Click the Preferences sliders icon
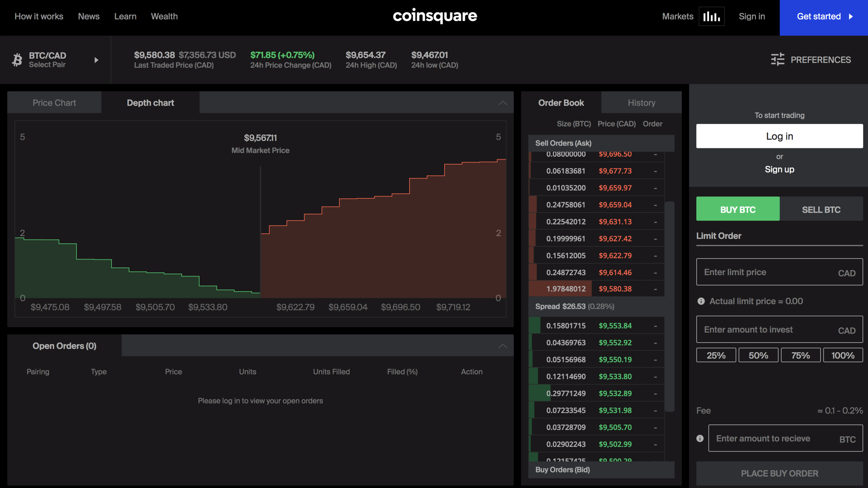The height and width of the screenshot is (488, 868). pyautogui.click(x=778, y=59)
